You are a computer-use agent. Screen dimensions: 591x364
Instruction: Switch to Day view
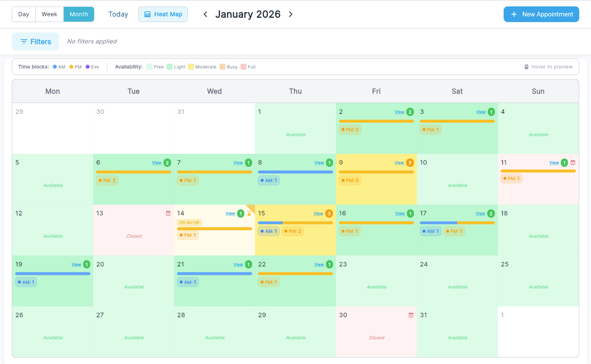point(24,14)
